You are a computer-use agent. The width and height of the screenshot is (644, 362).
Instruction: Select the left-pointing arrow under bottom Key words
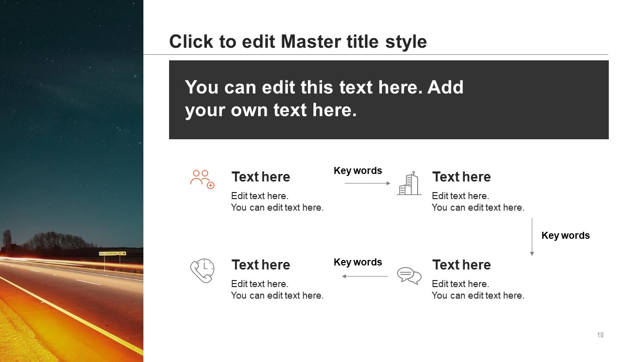365,276
